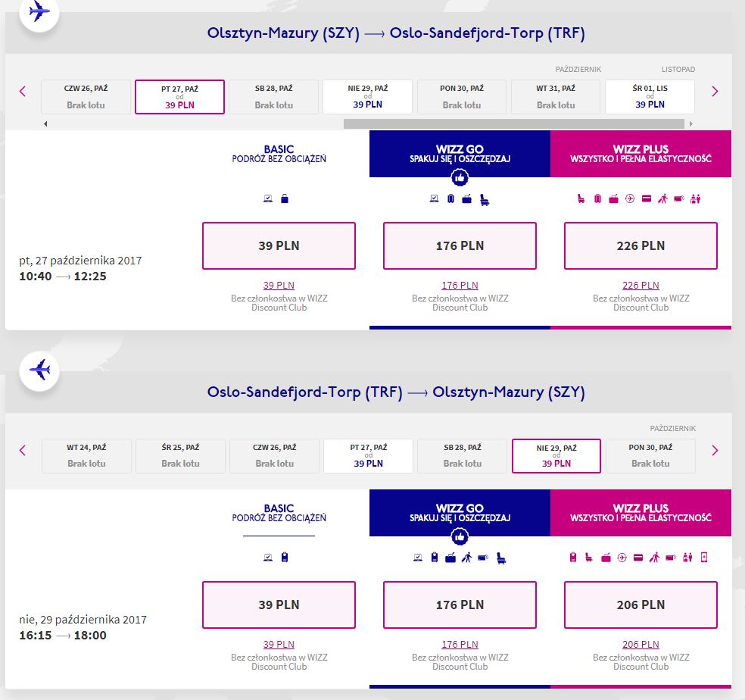The width and height of the screenshot is (745, 700).
Task: Click the seat icon under return WIZZ GO
Action: tap(500, 558)
